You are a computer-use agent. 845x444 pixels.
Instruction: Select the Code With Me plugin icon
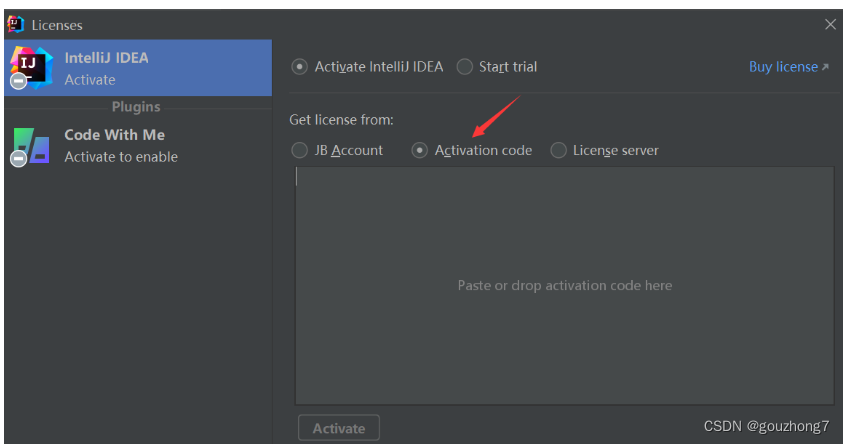coord(31,146)
